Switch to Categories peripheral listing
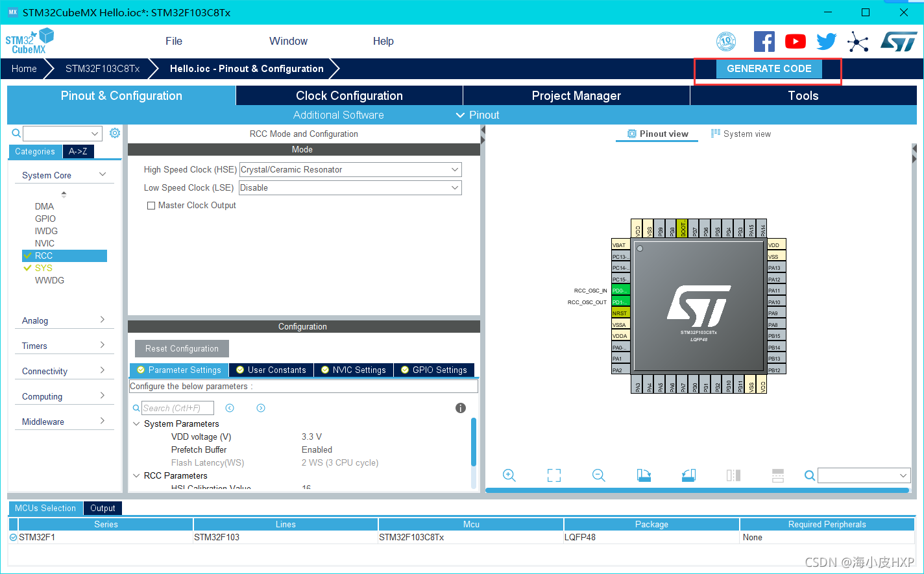Viewport: 924px width, 574px height. pos(35,151)
